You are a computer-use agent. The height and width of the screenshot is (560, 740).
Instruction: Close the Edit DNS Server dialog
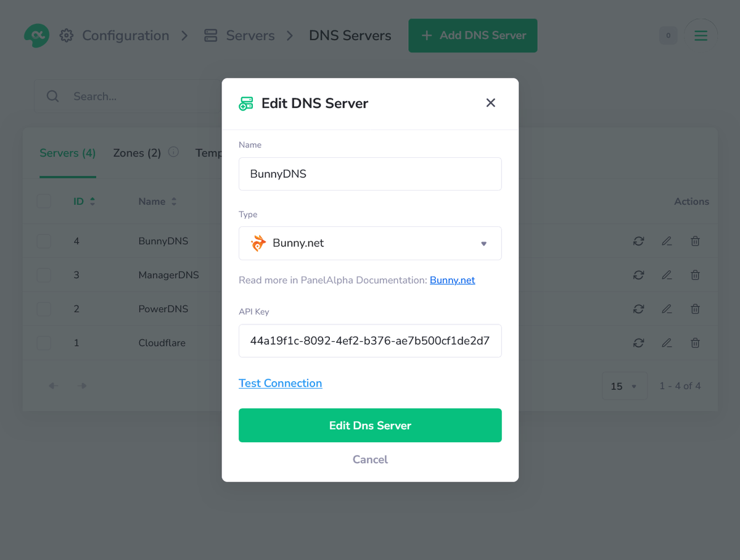(x=491, y=103)
